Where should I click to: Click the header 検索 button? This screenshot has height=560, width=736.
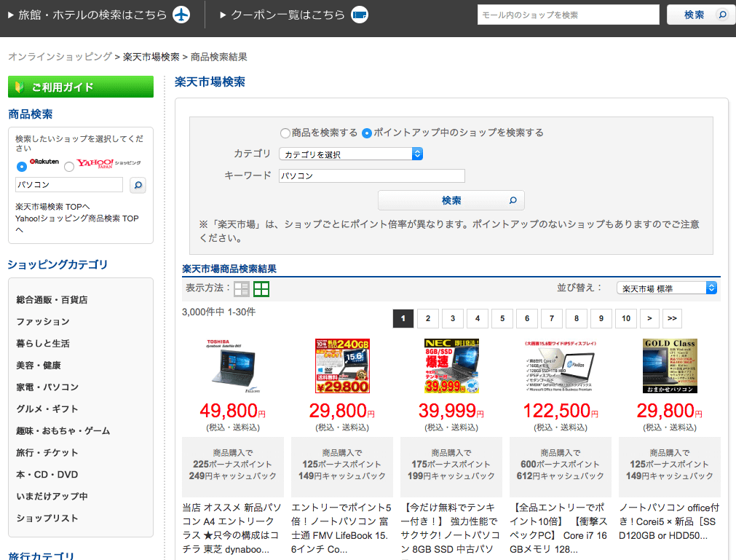(x=701, y=15)
